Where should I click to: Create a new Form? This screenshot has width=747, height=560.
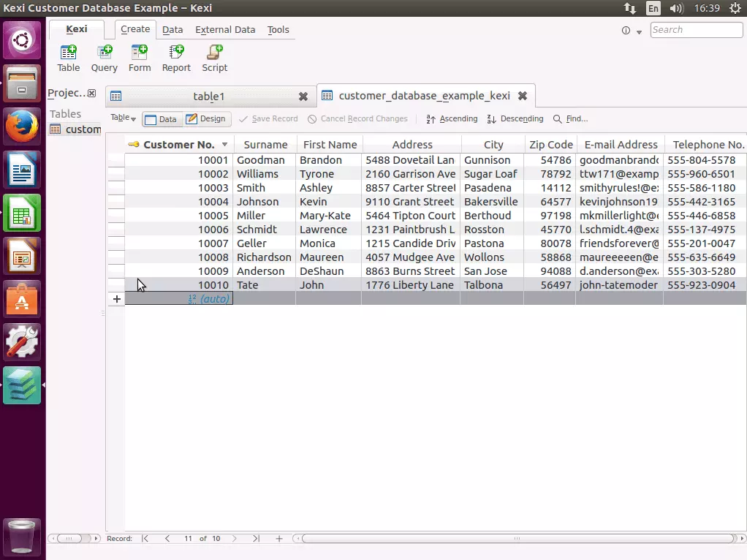[139, 58]
